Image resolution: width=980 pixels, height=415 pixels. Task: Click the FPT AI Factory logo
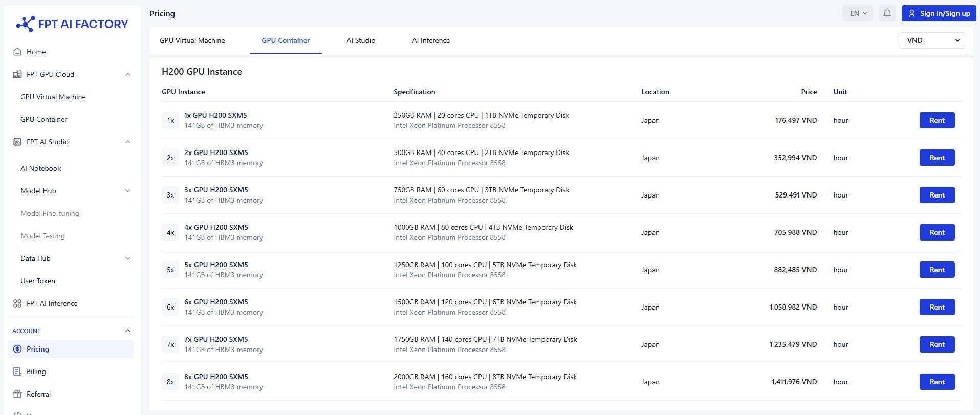[72, 24]
